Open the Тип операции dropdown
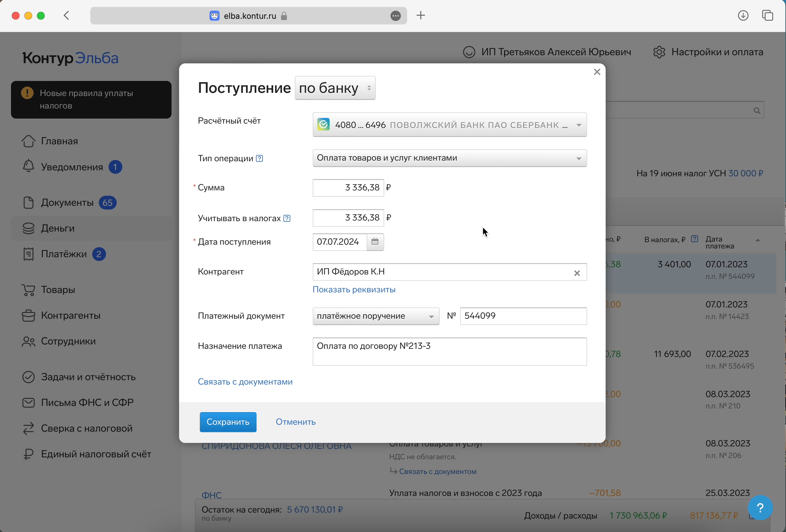The height and width of the screenshot is (532, 786). 449,158
